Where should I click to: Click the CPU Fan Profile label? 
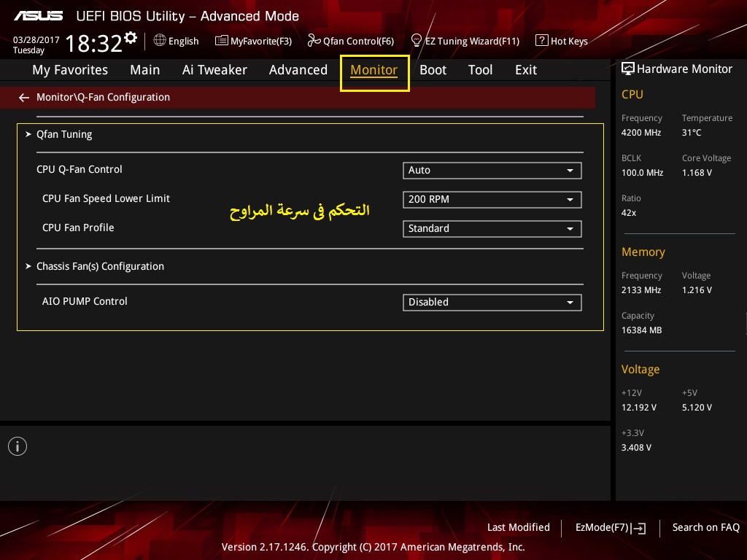pyautogui.click(x=78, y=227)
